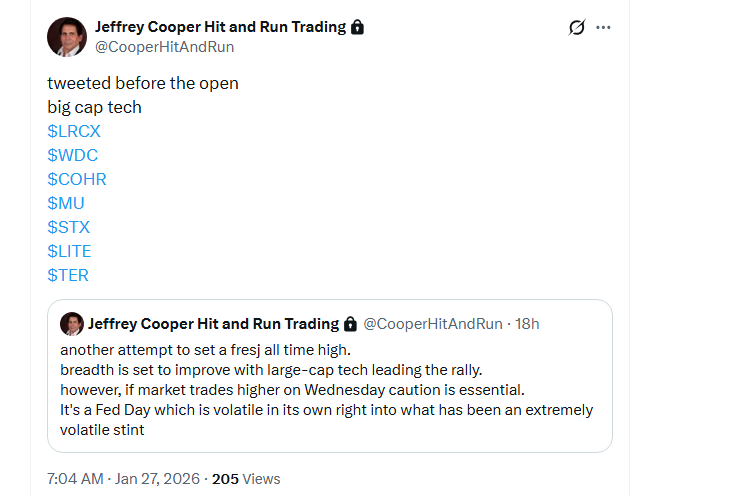This screenshot has width=734, height=497.
Task: Open the $LRCX cashtag link
Action: (74, 131)
